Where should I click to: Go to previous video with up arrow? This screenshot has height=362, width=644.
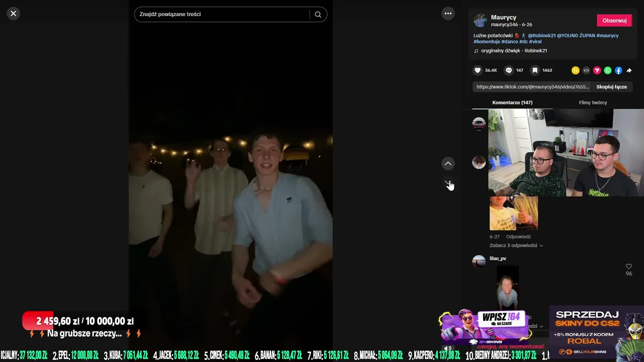(x=448, y=163)
